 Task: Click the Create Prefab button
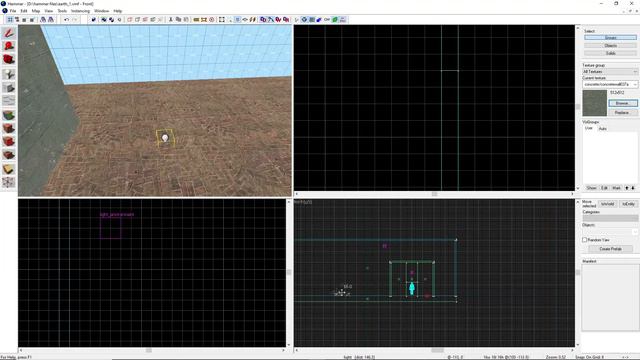610,249
